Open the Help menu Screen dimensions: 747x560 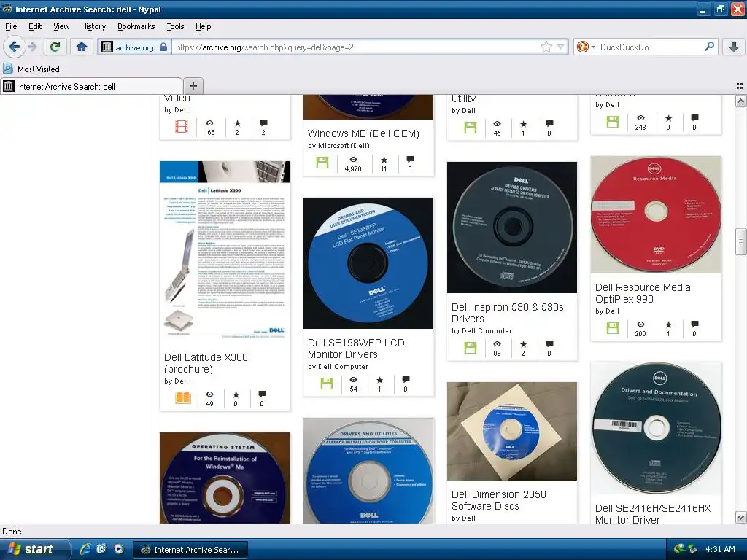pos(203,26)
